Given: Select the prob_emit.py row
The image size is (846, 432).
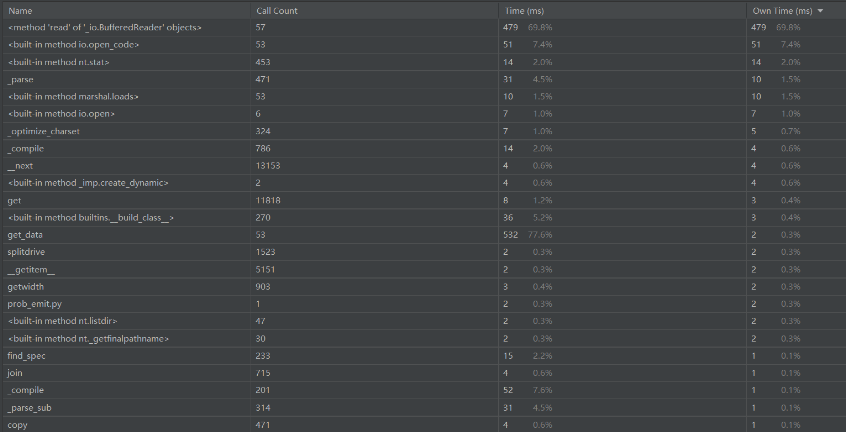Looking at the screenshot, I should pos(423,304).
